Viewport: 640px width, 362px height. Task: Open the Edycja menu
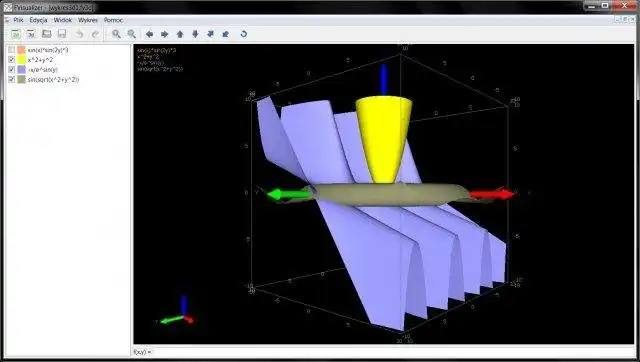[38, 20]
